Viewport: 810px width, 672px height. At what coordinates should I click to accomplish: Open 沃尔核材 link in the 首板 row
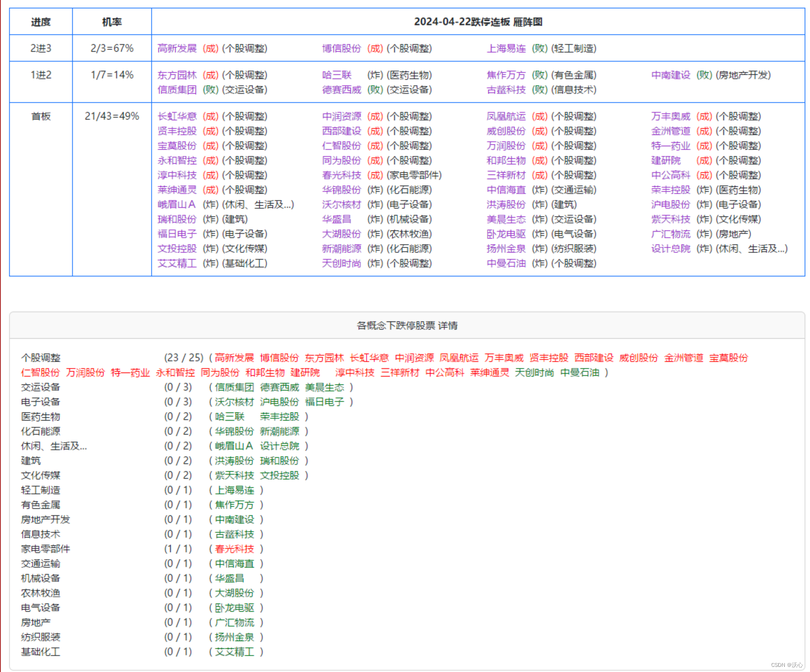tap(341, 205)
